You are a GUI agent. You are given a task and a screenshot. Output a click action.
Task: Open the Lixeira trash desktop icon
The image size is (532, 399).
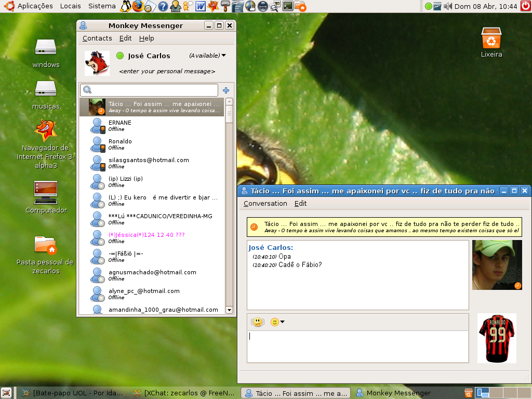(491, 43)
